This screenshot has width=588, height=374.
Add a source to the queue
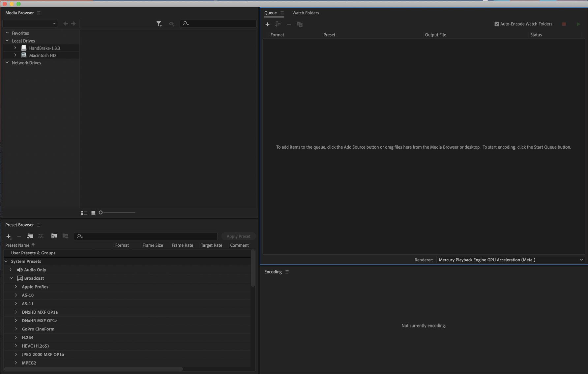267,24
